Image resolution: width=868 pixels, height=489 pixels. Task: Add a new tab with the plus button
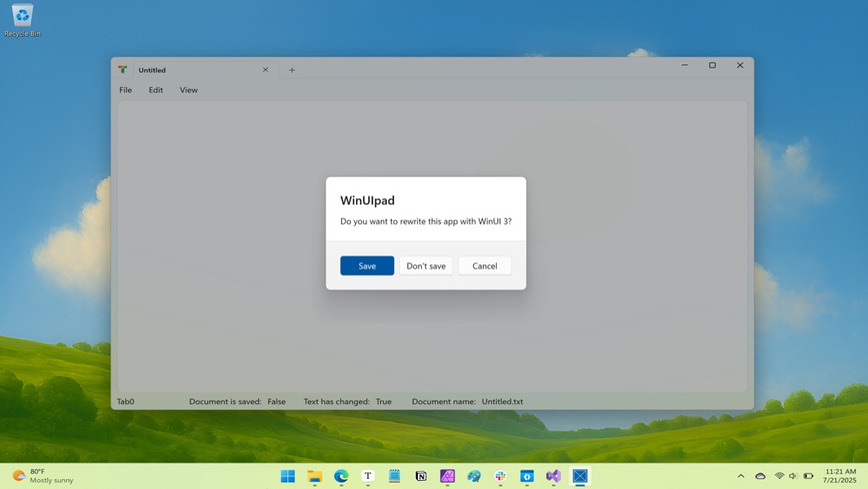click(x=292, y=70)
